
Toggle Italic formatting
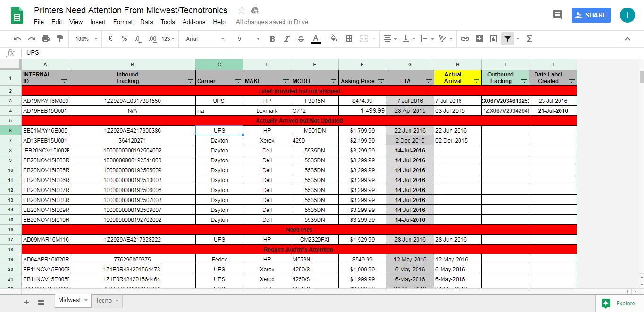pyautogui.click(x=286, y=39)
